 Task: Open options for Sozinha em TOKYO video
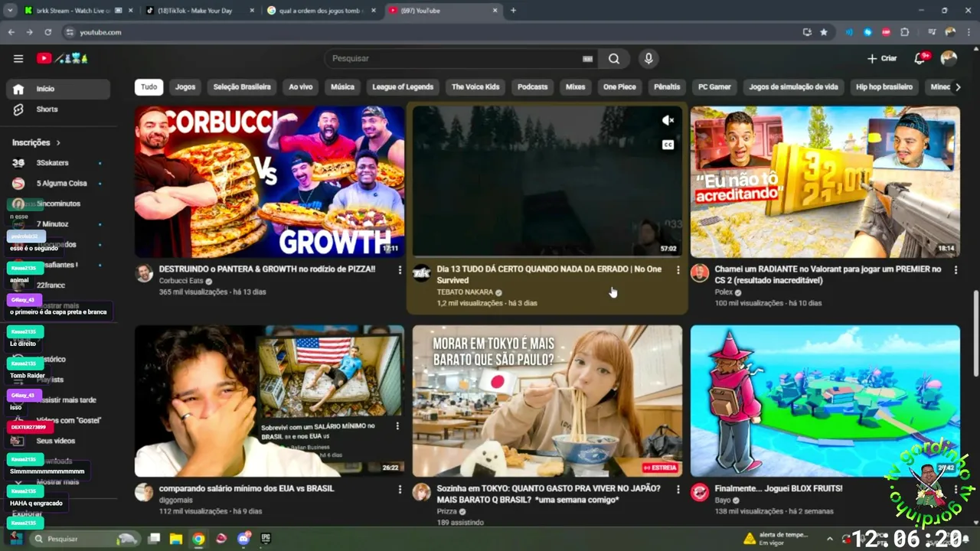tap(678, 489)
